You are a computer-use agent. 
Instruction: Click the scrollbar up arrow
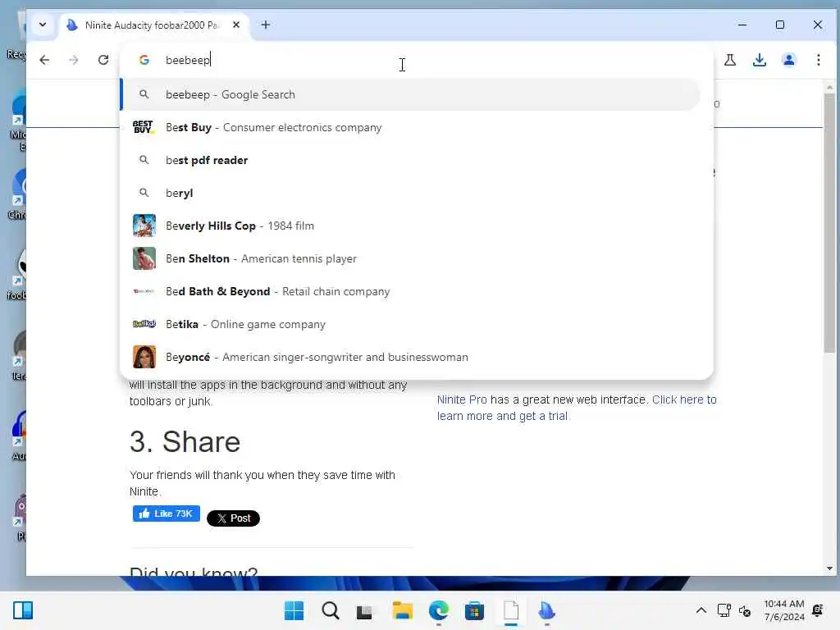coord(829,87)
